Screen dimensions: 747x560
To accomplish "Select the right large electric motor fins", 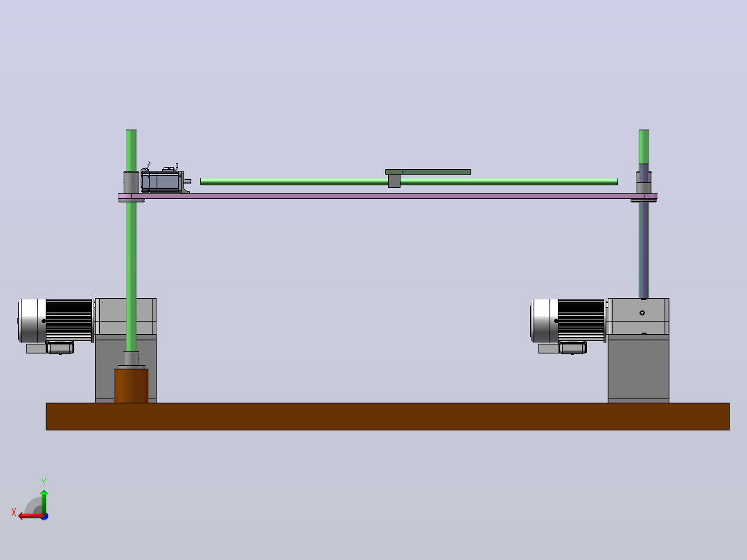I will coord(581,320).
